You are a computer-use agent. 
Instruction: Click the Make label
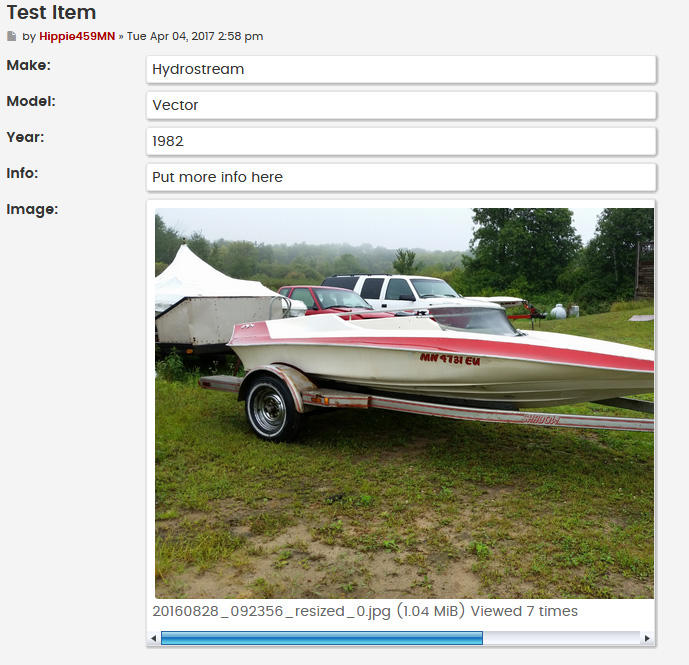29,65
